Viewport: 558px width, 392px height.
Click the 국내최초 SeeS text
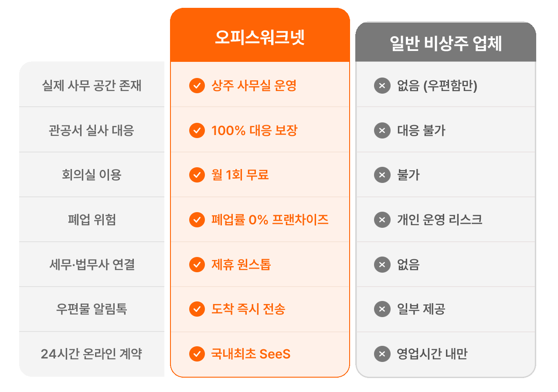coord(251,354)
